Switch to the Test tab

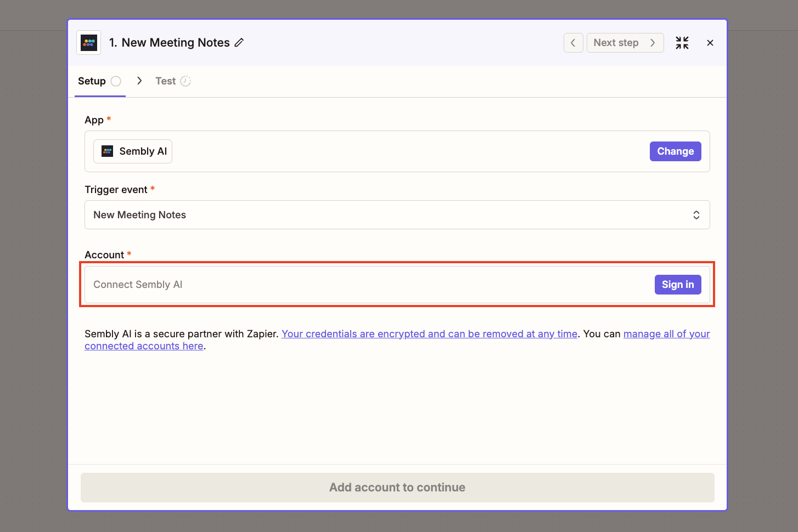(173, 81)
